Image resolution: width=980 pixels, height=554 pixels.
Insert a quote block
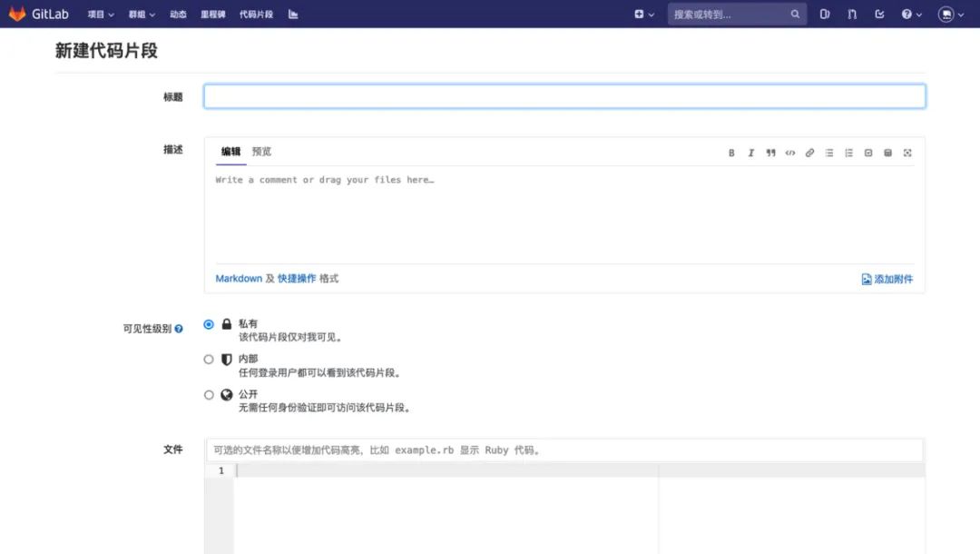click(770, 153)
